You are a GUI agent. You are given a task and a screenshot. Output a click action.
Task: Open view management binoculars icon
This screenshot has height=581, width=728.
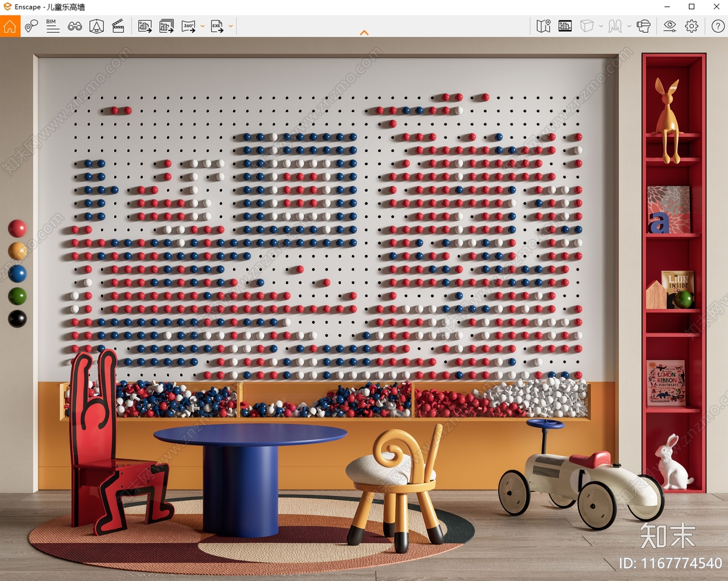click(75, 26)
